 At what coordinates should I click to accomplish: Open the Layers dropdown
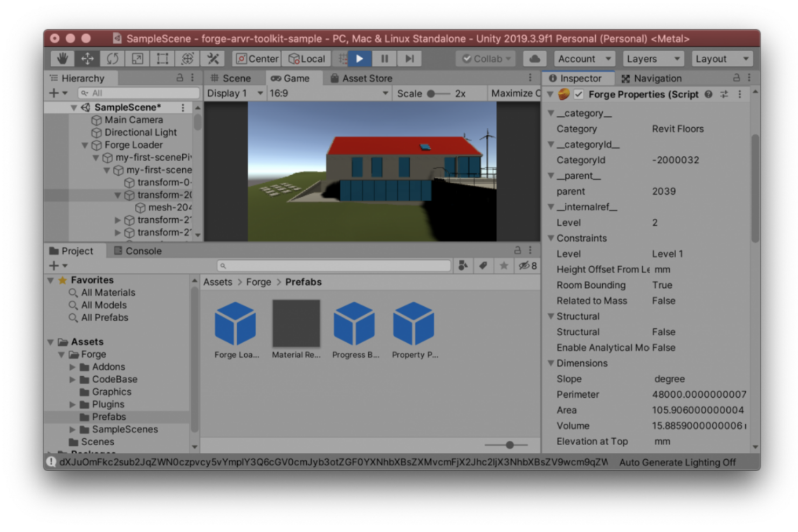[x=652, y=58]
